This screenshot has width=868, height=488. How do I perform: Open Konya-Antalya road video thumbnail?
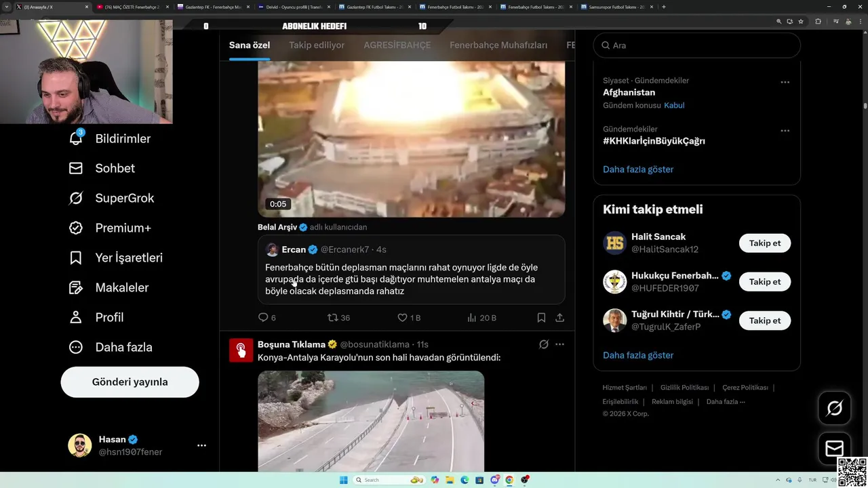(371, 421)
